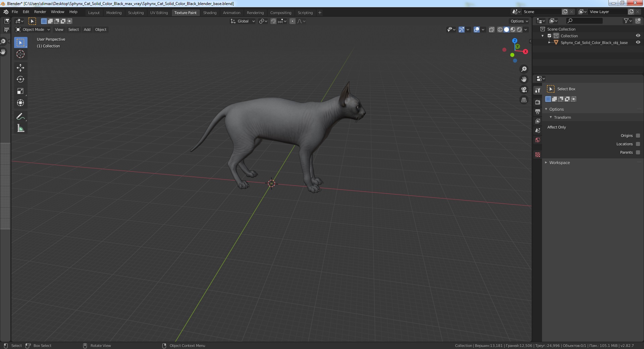The width and height of the screenshot is (644, 349).
Task: Activate the Select Box tool in toolbar
Action: tap(20, 43)
